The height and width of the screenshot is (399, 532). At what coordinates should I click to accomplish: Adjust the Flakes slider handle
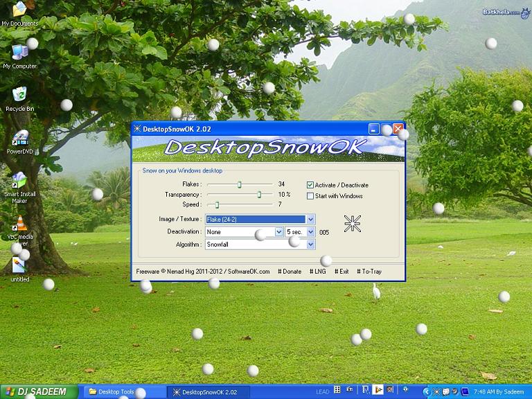click(239, 184)
